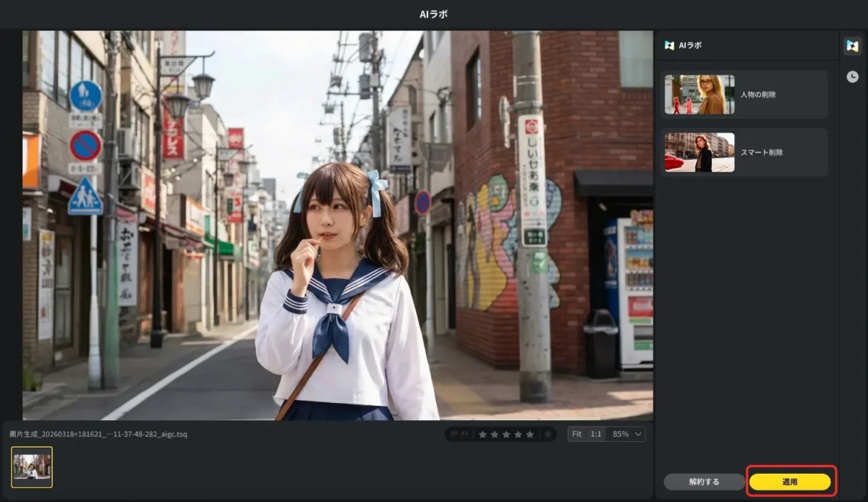Image resolution: width=868 pixels, height=502 pixels.
Task: Open the 85% zoom dropdown
Action: click(x=626, y=434)
